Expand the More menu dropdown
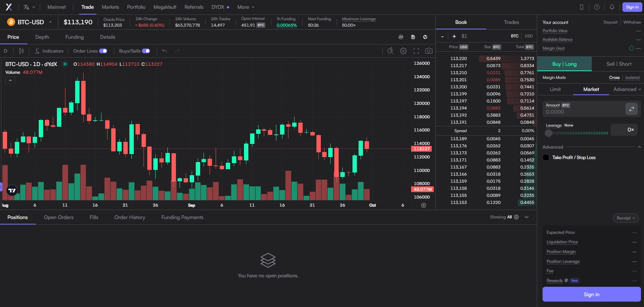 246,7
